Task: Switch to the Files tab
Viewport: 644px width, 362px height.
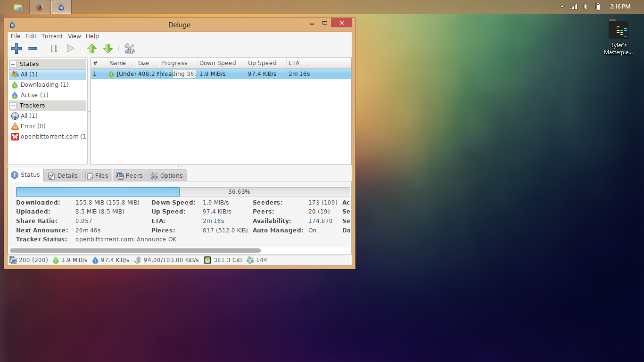Action: point(98,175)
